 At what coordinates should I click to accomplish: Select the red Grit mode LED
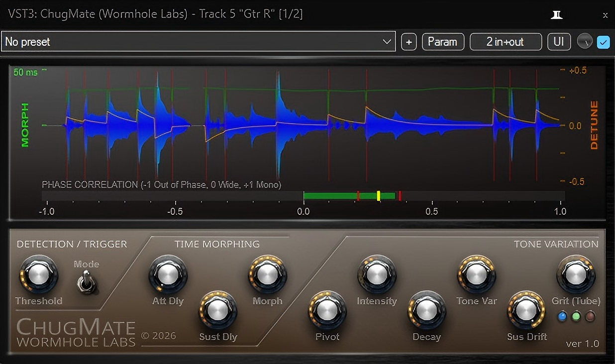[x=590, y=316]
